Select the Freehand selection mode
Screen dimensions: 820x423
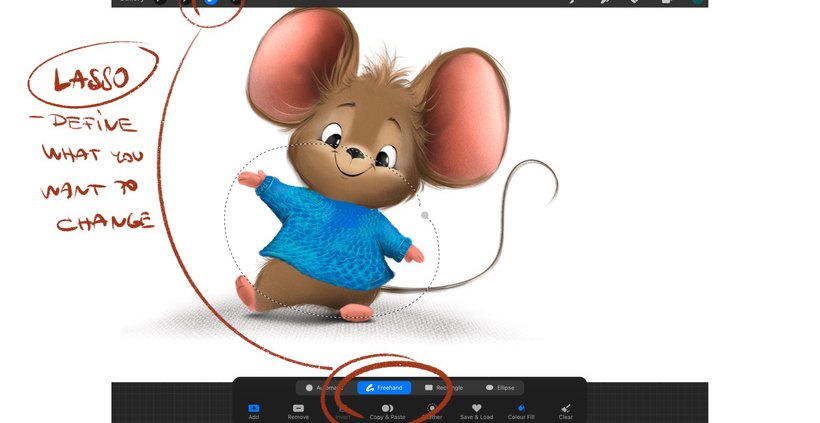(x=384, y=388)
